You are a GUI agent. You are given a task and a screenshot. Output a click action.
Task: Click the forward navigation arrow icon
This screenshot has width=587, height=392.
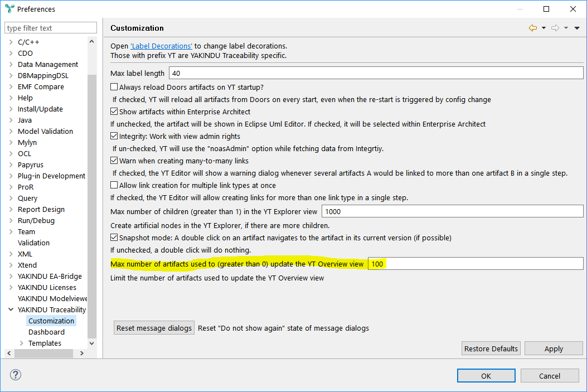[555, 28]
